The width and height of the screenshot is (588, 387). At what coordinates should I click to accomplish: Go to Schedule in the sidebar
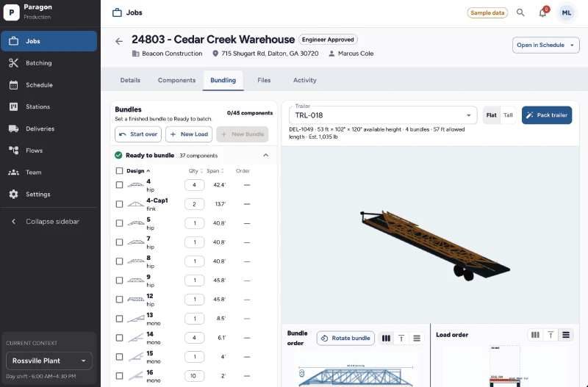click(x=49, y=85)
